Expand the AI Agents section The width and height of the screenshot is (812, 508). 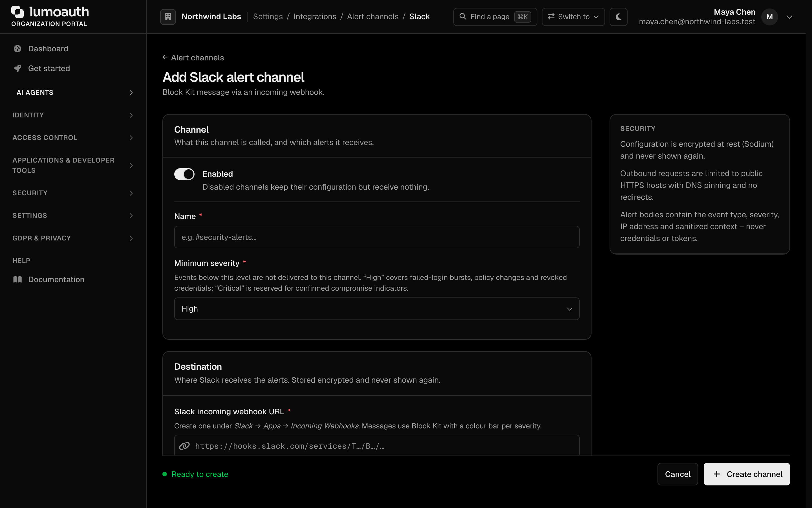click(x=73, y=92)
